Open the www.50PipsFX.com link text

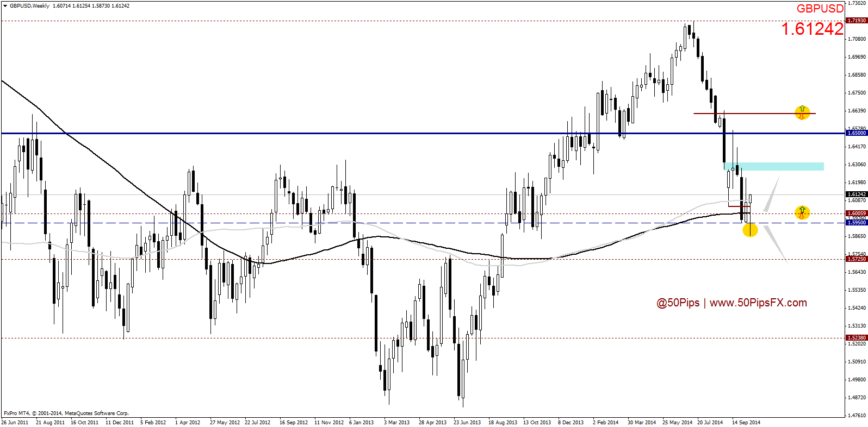coord(758,303)
